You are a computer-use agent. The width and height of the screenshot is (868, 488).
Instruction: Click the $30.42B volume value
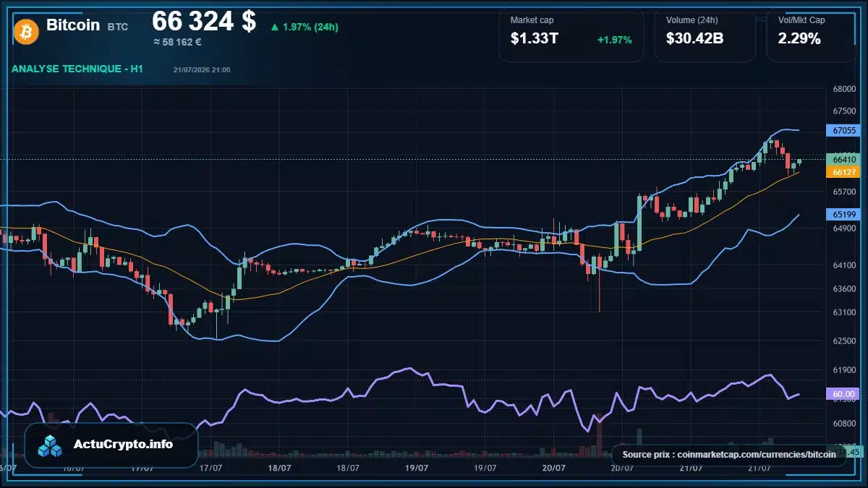click(x=695, y=39)
